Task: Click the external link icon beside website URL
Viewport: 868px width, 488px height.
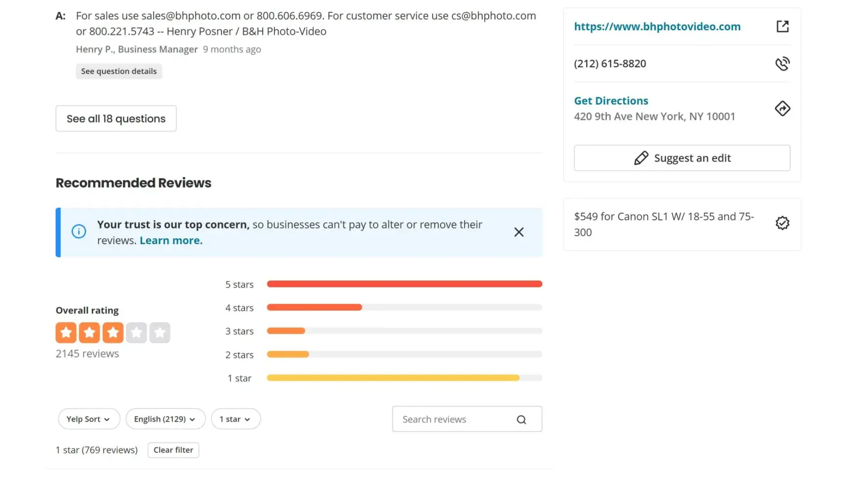Action: point(782,26)
